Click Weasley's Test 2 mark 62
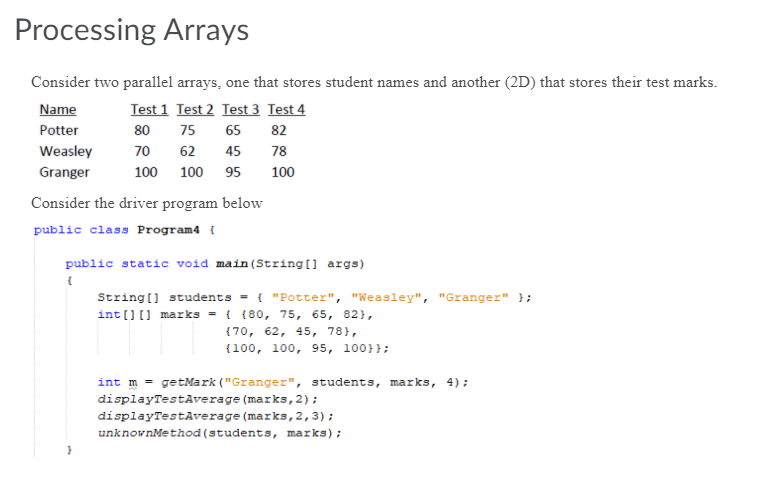The width and height of the screenshot is (757, 486). 187,152
